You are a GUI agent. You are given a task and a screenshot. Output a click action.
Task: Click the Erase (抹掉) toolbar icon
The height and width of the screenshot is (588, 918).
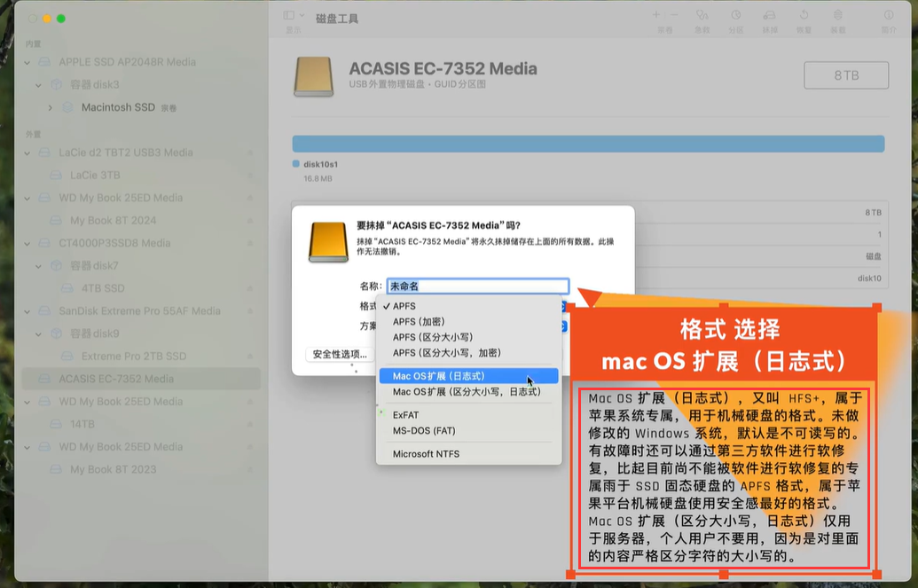[x=769, y=15]
